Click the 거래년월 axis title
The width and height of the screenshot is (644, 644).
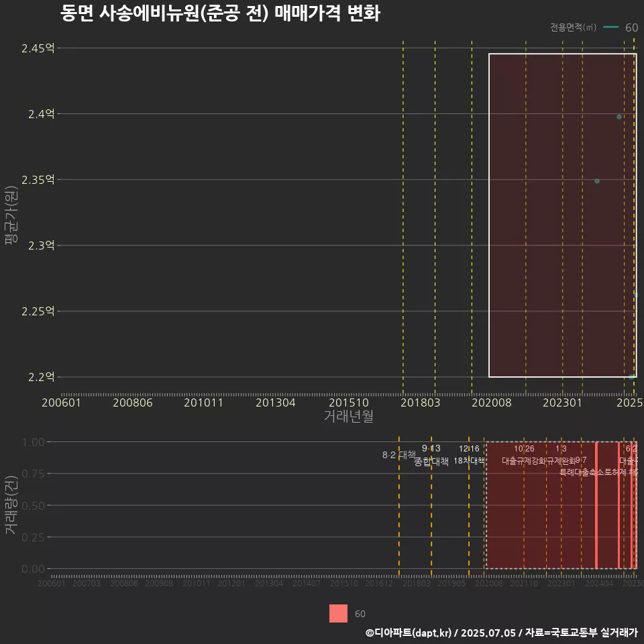[348, 416]
